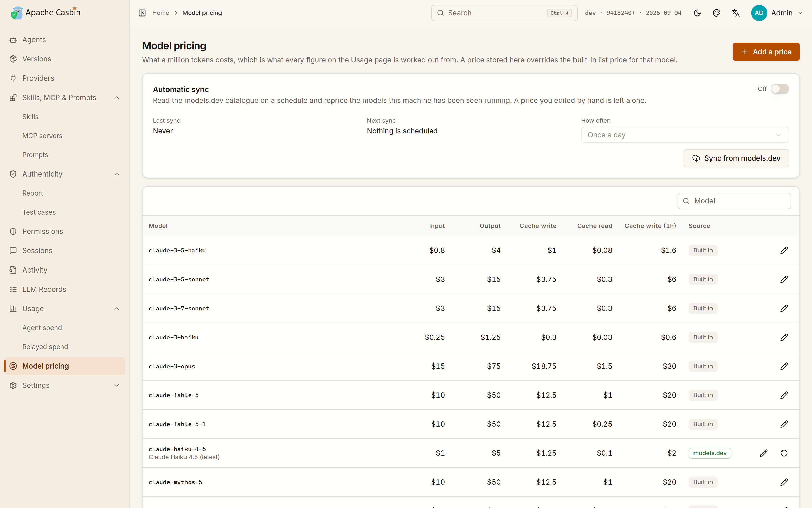Open Versions from the sidebar
Image resolution: width=812 pixels, height=508 pixels.
(65, 59)
